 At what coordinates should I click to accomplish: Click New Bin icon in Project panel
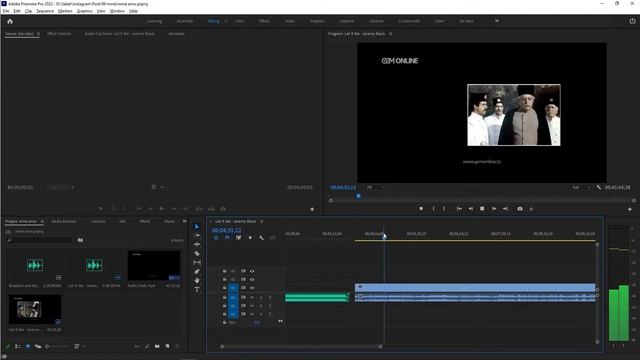[157, 347]
